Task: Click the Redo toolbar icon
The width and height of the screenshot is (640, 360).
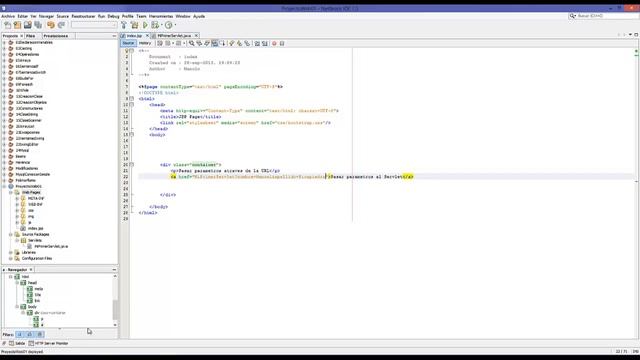Action: pos(61,25)
